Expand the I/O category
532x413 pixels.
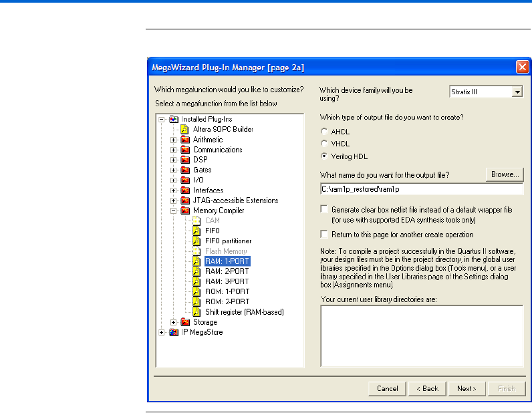tap(173, 180)
